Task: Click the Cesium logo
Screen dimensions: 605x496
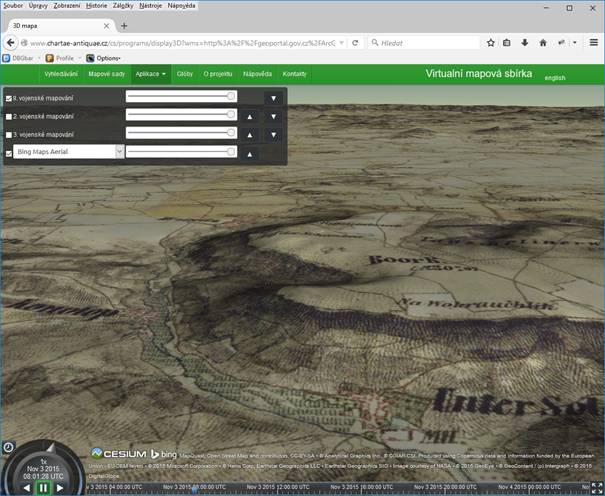Action: click(119, 454)
